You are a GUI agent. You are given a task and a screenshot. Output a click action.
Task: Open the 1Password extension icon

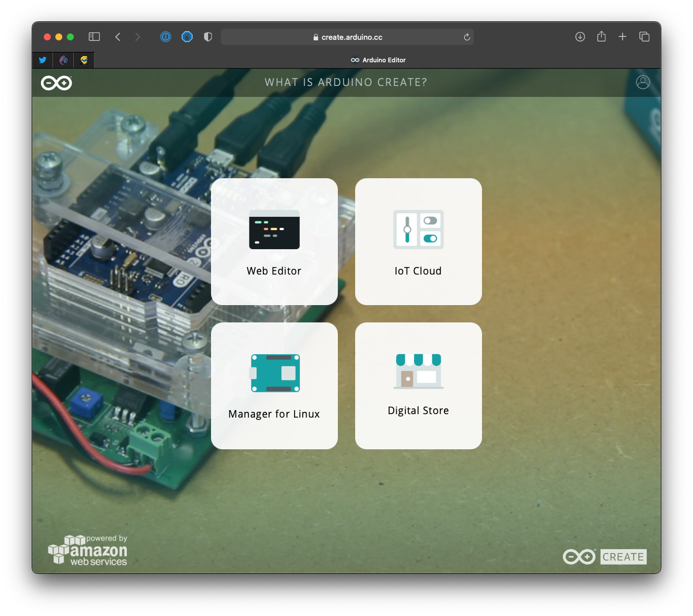165,37
